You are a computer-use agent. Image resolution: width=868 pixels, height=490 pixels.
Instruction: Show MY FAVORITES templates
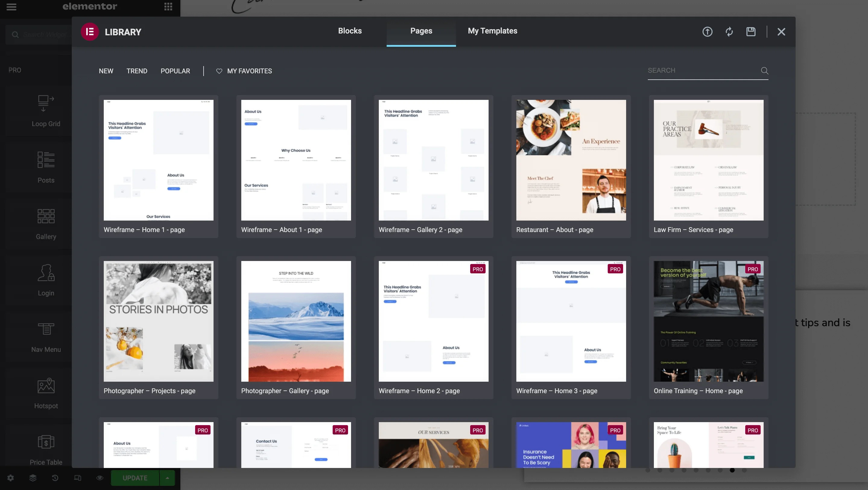coord(249,71)
